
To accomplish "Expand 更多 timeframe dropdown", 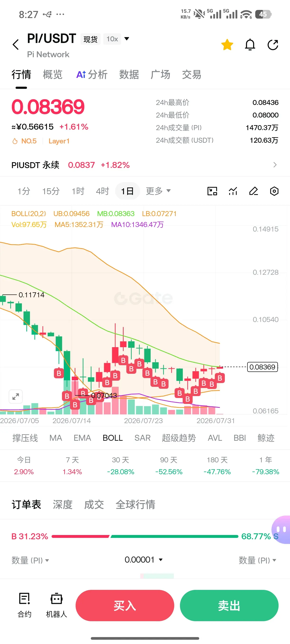I will pyautogui.click(x=158, y=191).
